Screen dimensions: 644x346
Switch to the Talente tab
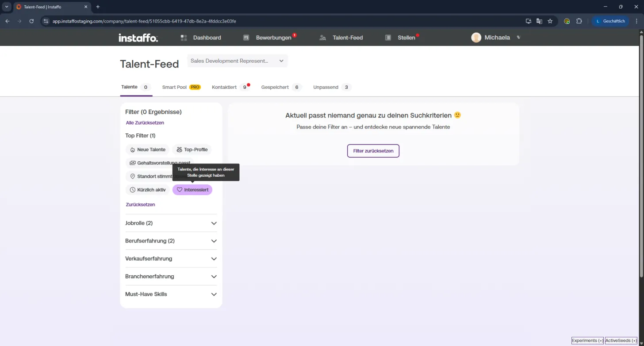(x=136, y=87)
